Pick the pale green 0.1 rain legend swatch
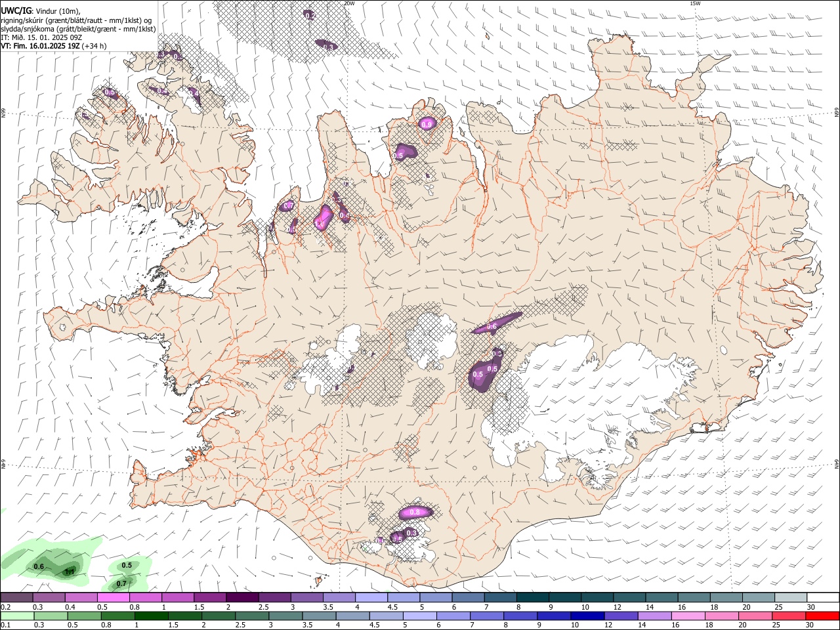Screen dimensions: 840x630 click(17, 616)
